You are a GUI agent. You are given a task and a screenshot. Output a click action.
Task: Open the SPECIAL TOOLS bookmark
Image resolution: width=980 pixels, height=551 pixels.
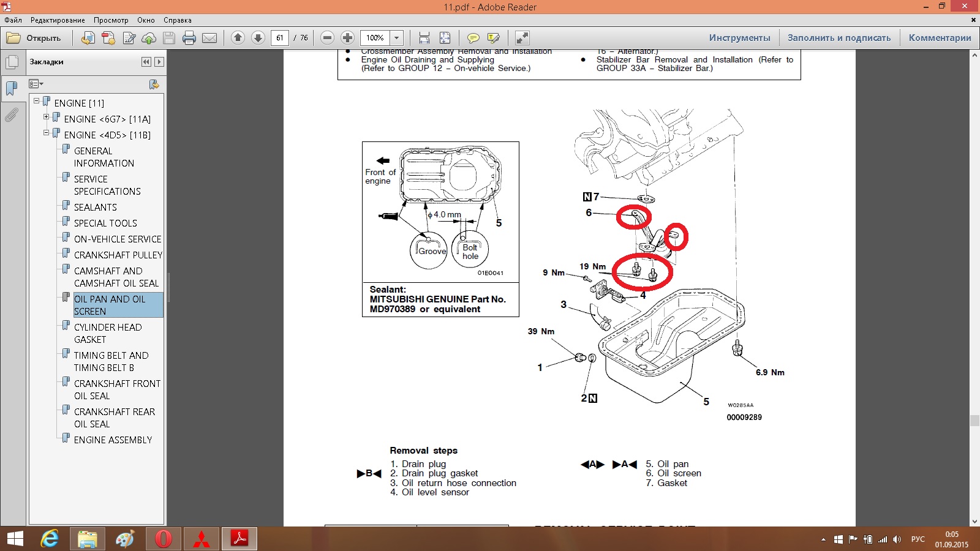[x=105, y=223]
